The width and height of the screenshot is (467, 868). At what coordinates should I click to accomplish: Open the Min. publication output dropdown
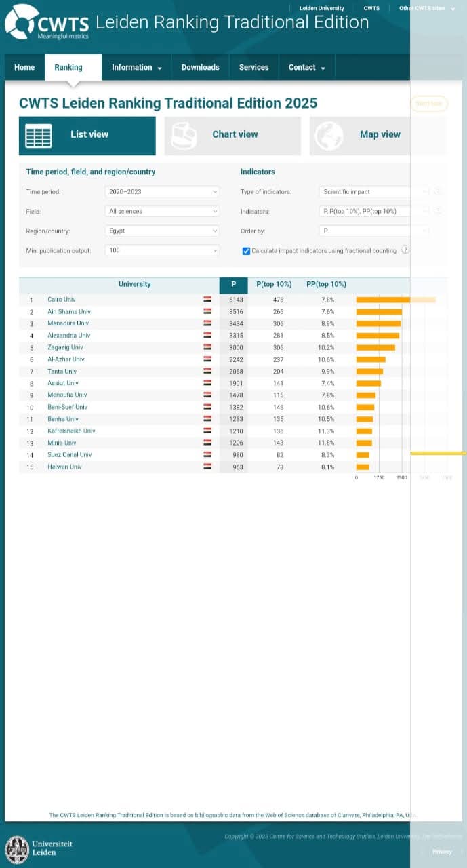pos(163,251)
